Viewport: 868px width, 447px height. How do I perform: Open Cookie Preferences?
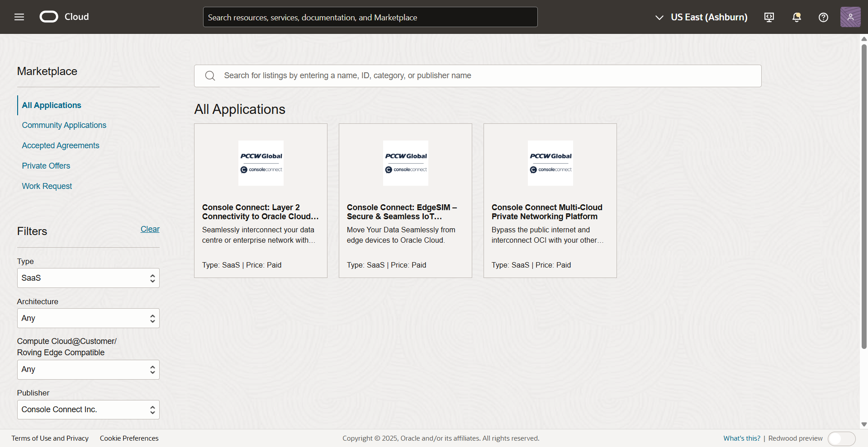click(x=129, y=438)
